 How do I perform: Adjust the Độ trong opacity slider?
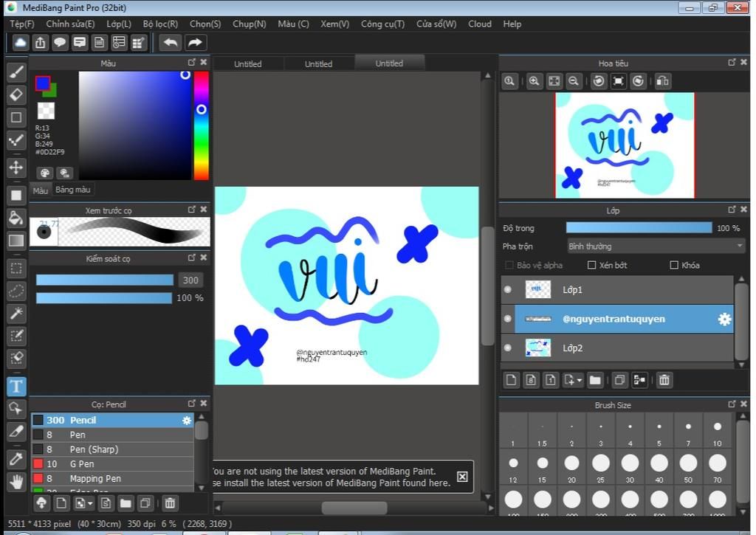639,227
